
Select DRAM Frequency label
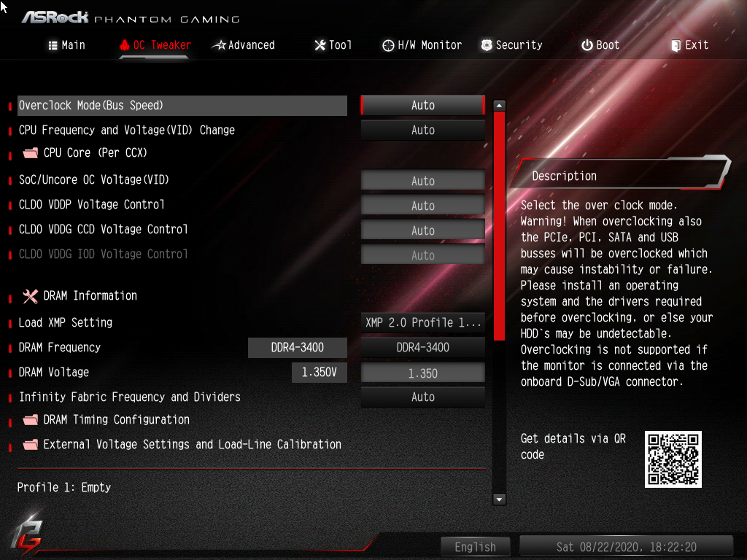60,348
